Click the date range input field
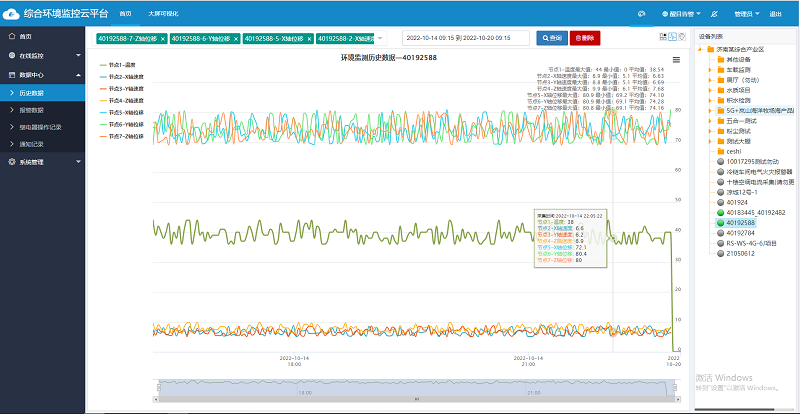The width and height of the screenshot is (800, 414). coord(465,38)
